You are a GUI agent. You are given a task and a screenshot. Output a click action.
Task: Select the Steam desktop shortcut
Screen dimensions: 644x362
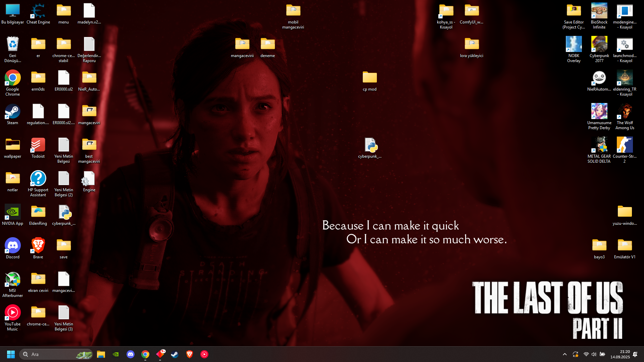click(13, 114)
